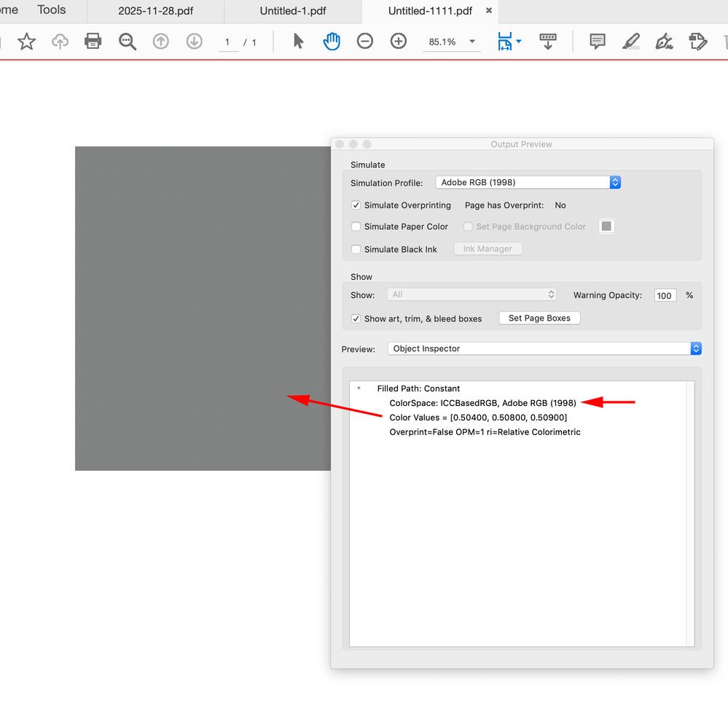Switch to the 2025-11-28.pdf tab
The width and height of the screenshot is (728, 709).
tap(155, 11)
